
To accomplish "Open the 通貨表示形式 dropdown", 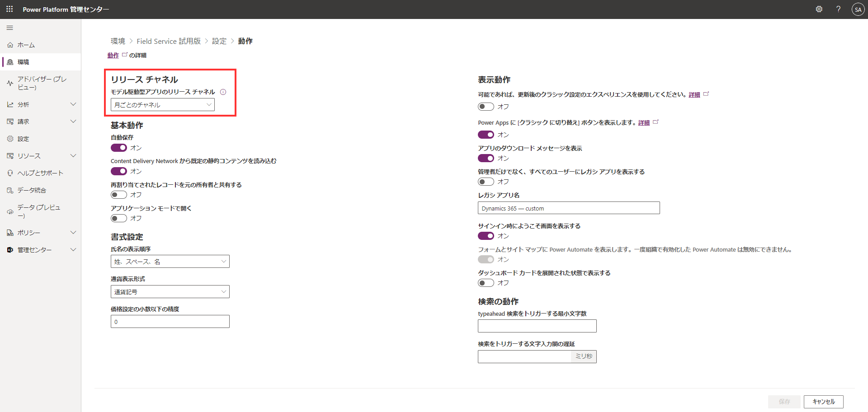I will (x=170, y=292).
